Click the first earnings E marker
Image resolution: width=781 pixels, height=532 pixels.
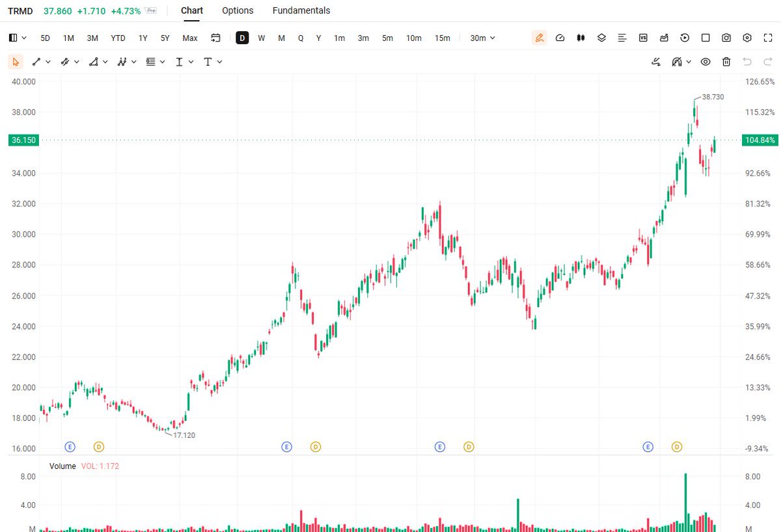point(70,447)
